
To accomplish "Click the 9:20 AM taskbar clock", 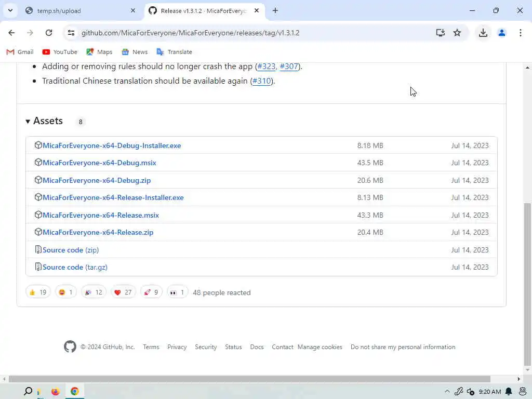I will point(490,392).
